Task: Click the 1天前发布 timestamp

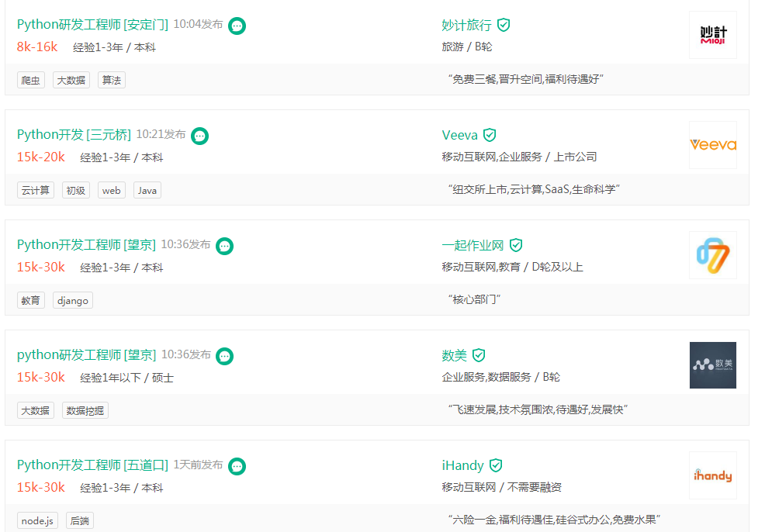Action: [198, 465]
